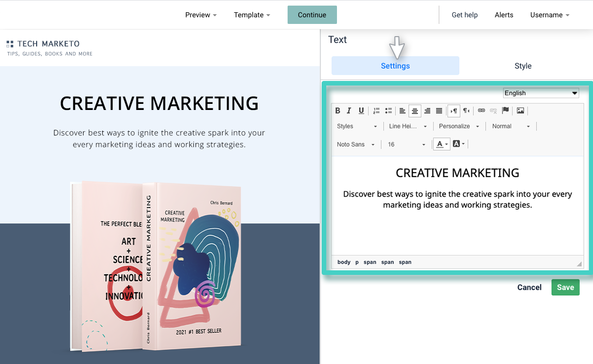
Task: Set right-to-left text direction
Action: (x=466, y=110)
